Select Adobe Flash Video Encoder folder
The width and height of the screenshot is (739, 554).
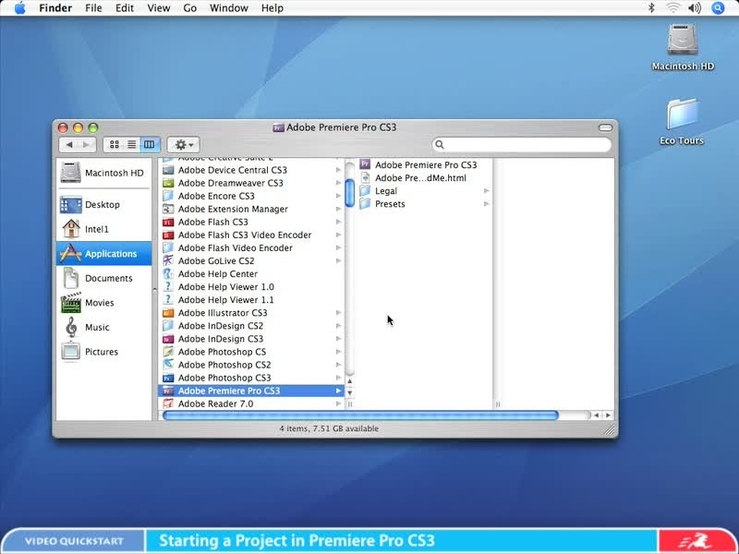click(x=252, y=248)
